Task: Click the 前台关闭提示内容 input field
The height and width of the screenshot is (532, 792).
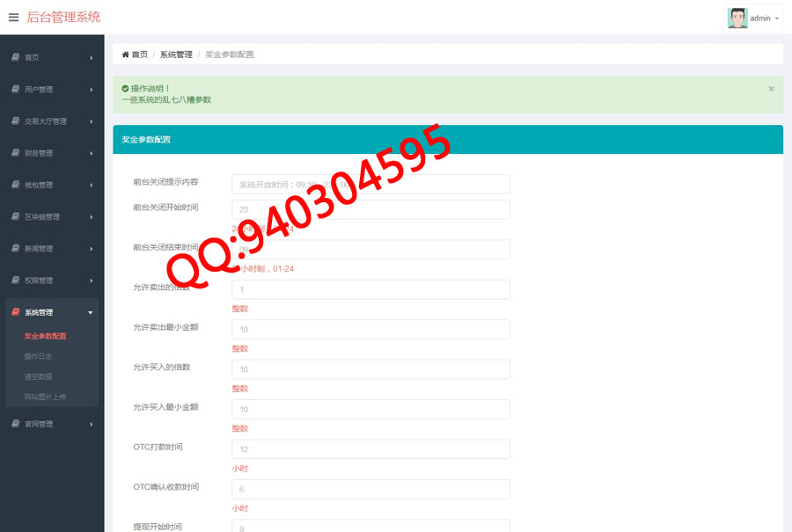Action: click(x=370, y=184)
